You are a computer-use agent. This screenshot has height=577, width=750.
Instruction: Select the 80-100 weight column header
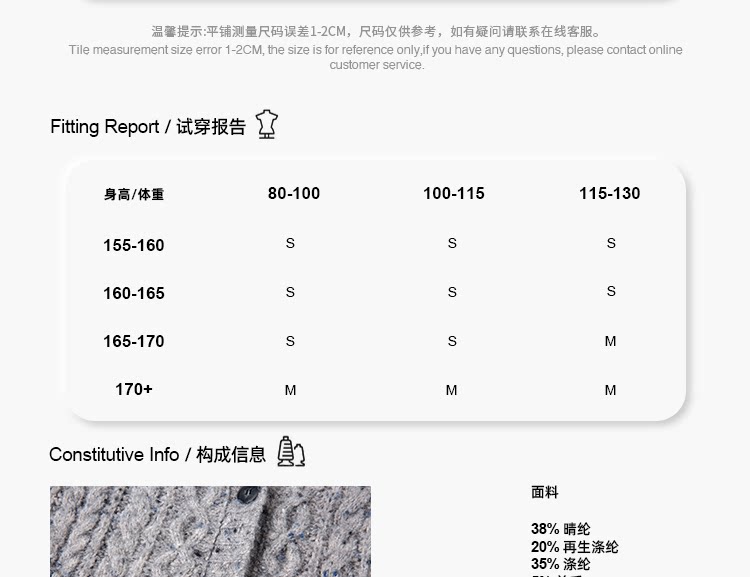(294, 193)
